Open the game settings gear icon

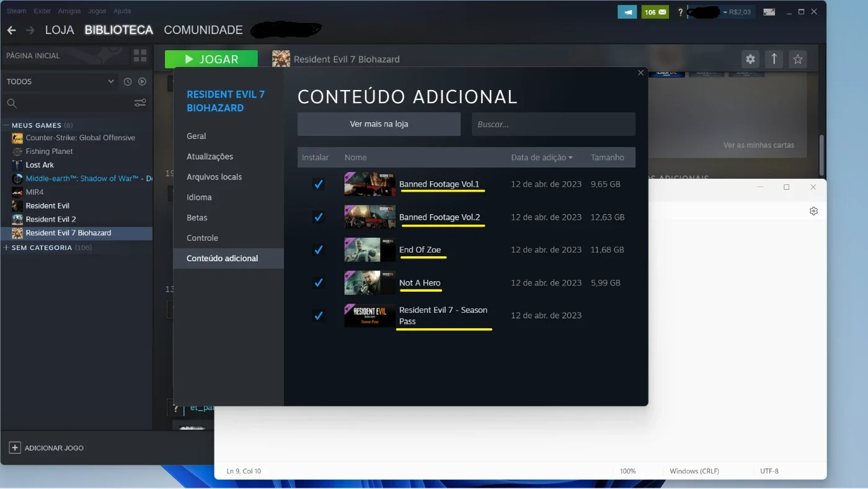750,60
